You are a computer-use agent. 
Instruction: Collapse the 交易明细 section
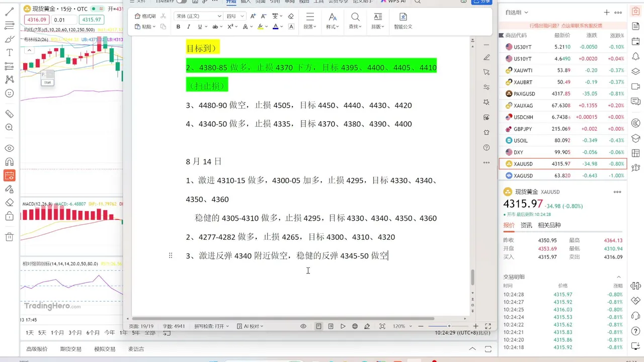[x=619, y=277]
